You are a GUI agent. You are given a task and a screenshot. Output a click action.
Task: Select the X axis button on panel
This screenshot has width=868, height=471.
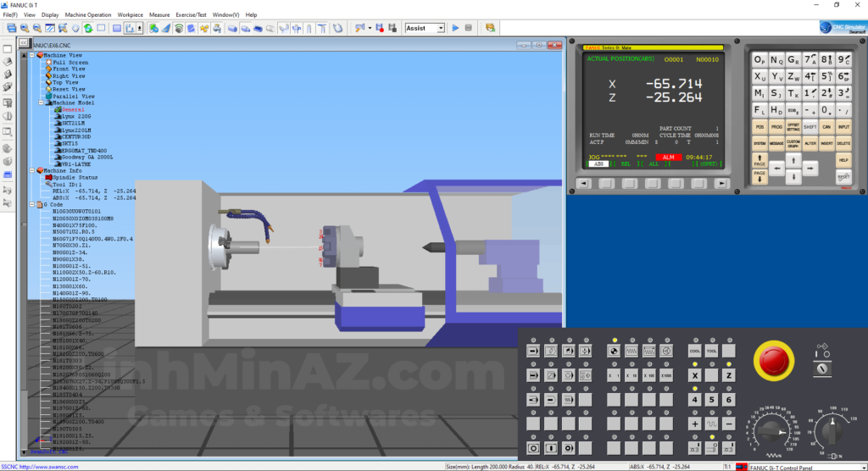point(695,375)
